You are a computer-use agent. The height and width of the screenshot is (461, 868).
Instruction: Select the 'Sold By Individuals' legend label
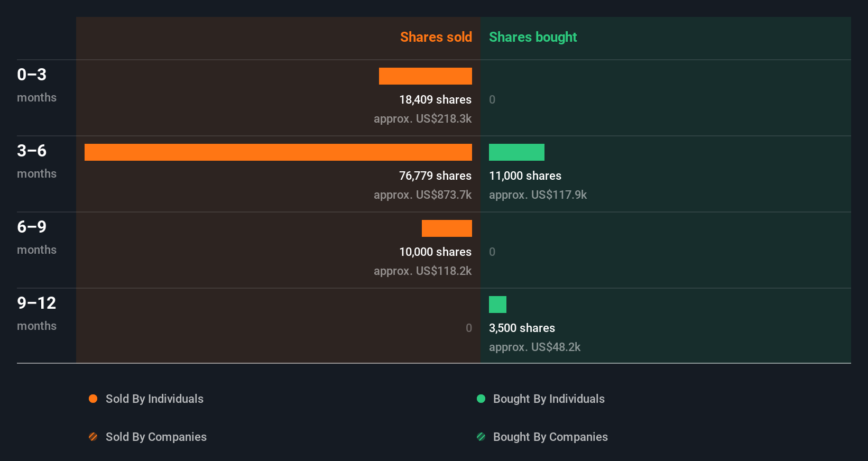pyautogui.click(x=154, y=399)
